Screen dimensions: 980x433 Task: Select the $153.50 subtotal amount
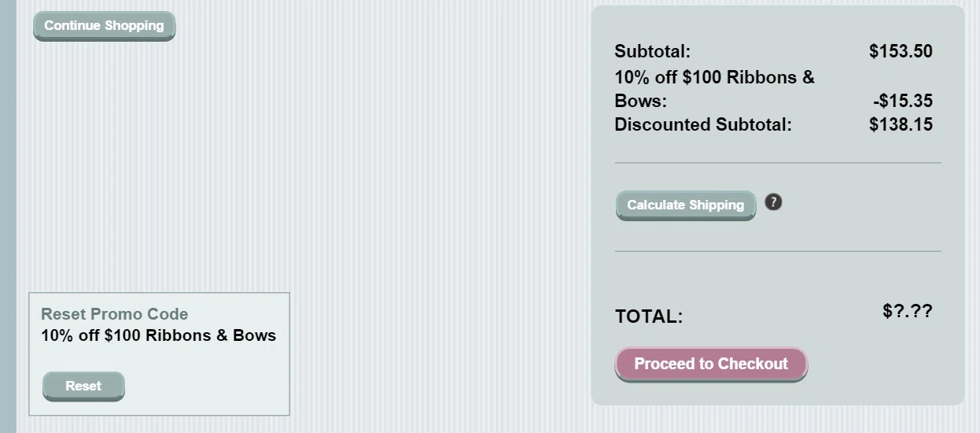[x=901, y=52]
